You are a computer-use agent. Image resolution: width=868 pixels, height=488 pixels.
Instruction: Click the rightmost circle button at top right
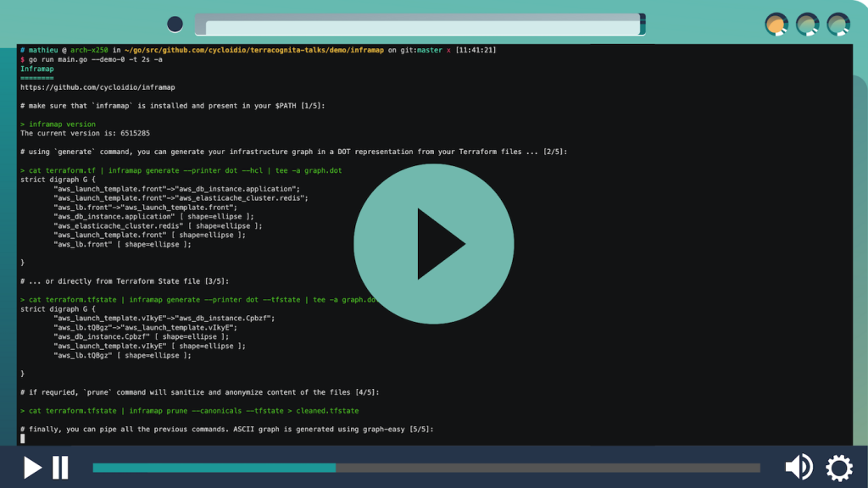coord(838,24)
